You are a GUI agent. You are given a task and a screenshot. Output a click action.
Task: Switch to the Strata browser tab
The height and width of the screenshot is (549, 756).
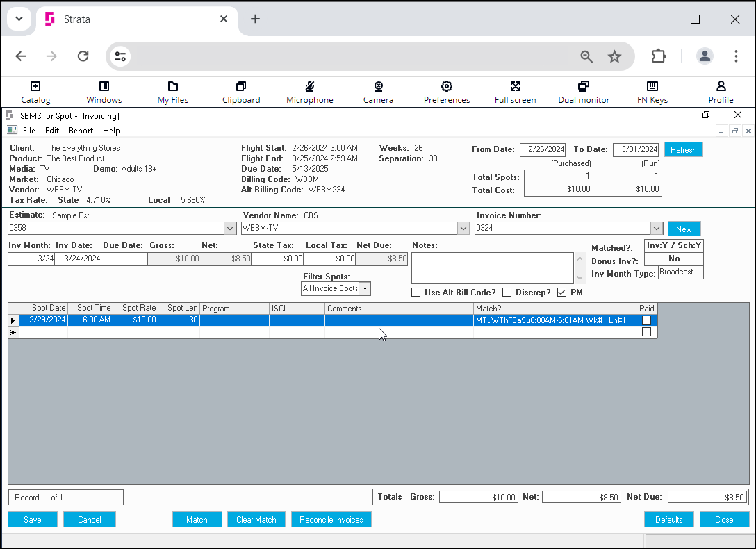click(x=137, y=19)
